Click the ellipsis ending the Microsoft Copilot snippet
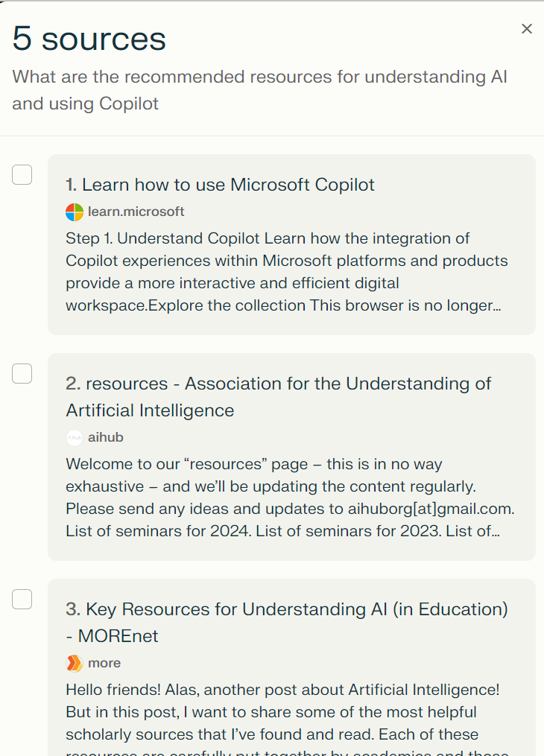Image resolution: width=544 pixels, height=756 pixels. click(497, 306)
